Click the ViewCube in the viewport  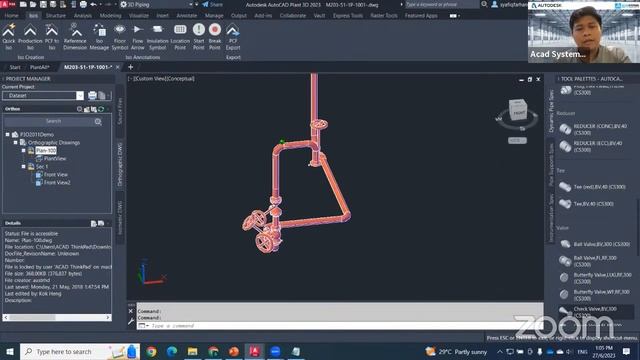coord(518,111)
